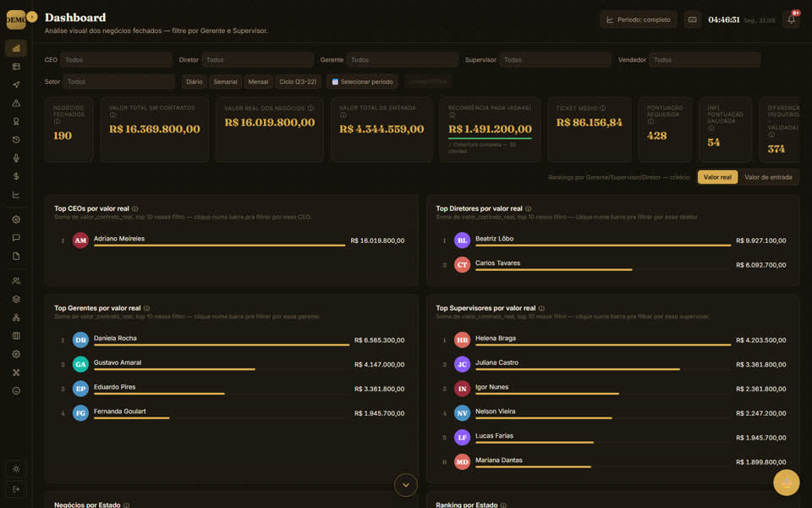812x508 pixels.
Task: Open the history clock icon in sidebar
Action: click(16, 140)
